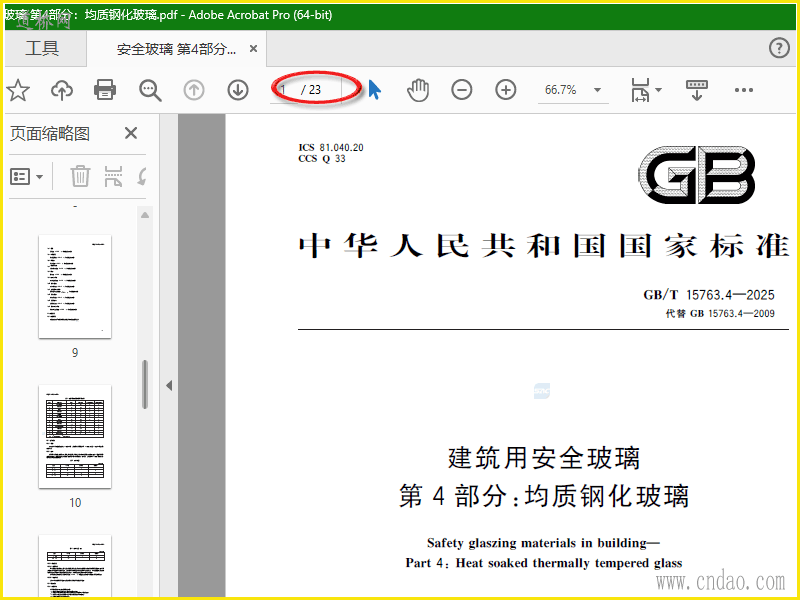Screen dimensions: 800x600
Task: Select the thumbnail below page 10
Action: 75,566
